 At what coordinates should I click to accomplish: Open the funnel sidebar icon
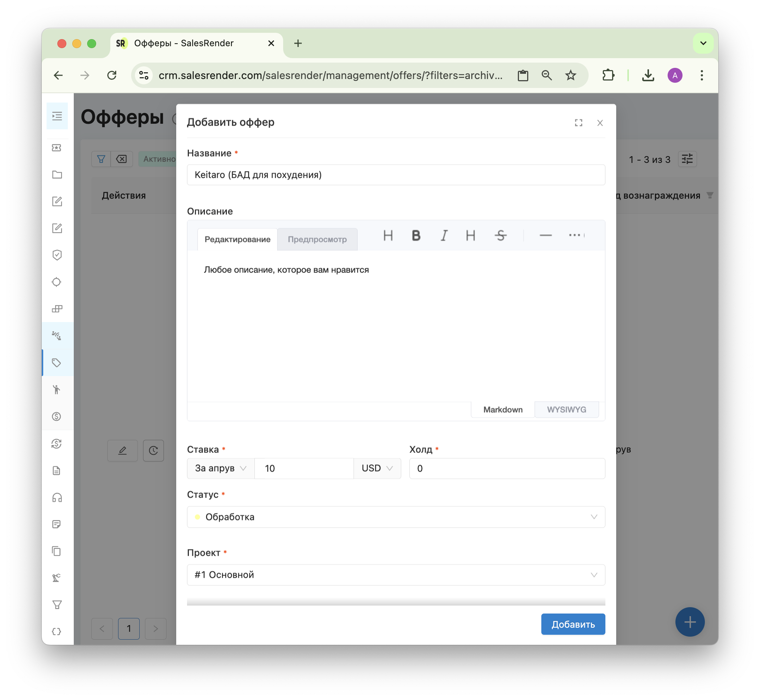click(x=57, y=605)
